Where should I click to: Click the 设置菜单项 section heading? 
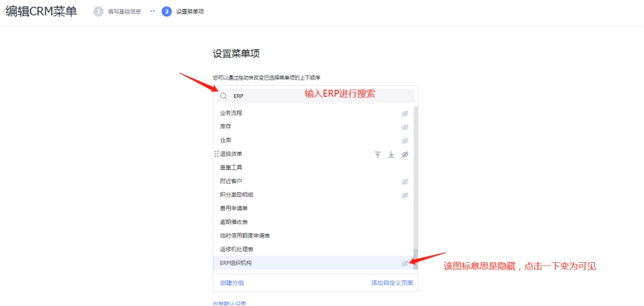(236, 53)
